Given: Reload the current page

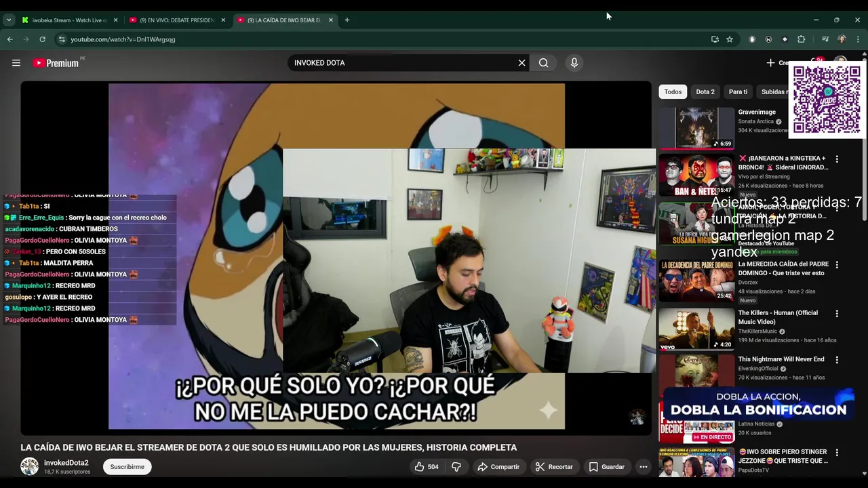Looking at the screenshot, I should pos(42,39).
